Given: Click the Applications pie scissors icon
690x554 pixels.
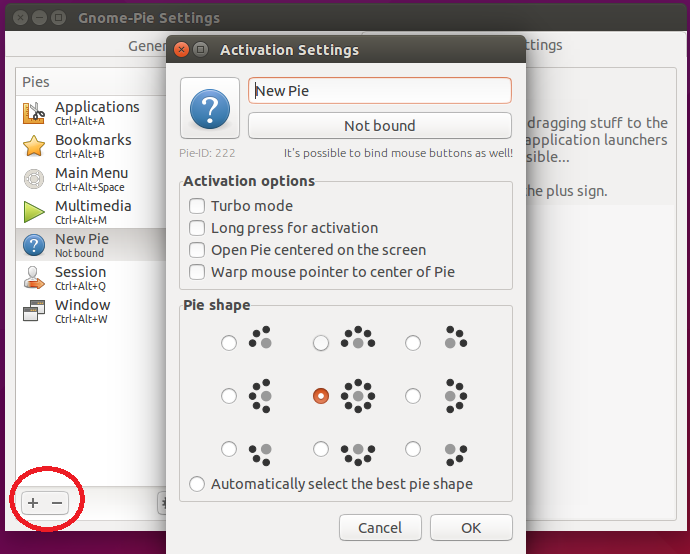Looking at the screenshot, I should click(x=34, y=113).
